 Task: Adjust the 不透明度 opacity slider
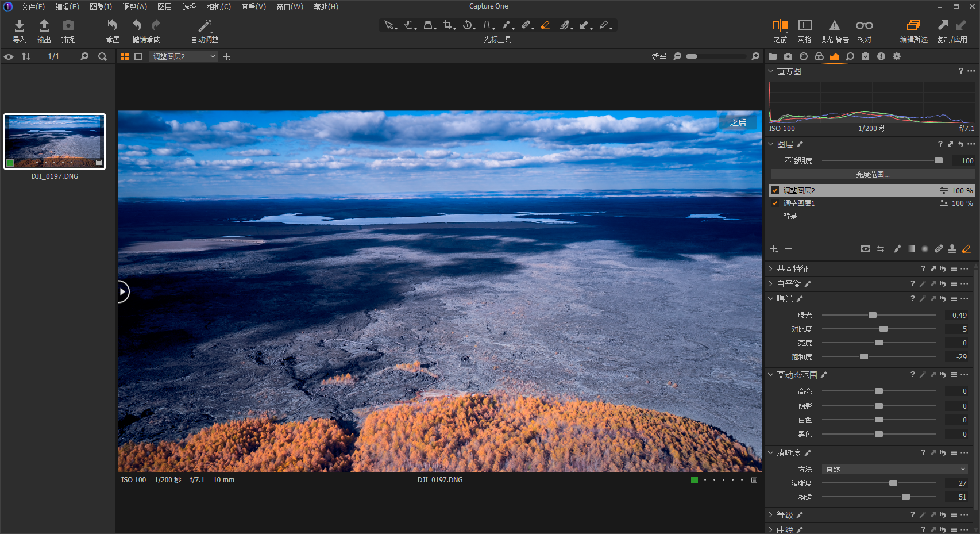click(x=938, y=161)
